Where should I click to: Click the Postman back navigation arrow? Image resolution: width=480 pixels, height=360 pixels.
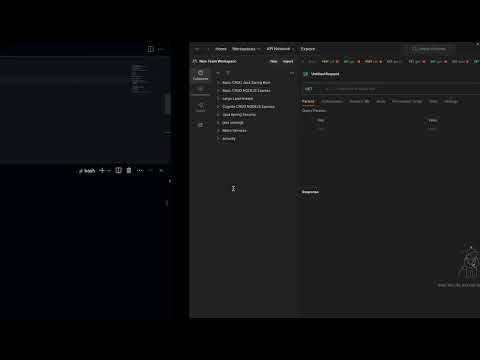(197, 49)
